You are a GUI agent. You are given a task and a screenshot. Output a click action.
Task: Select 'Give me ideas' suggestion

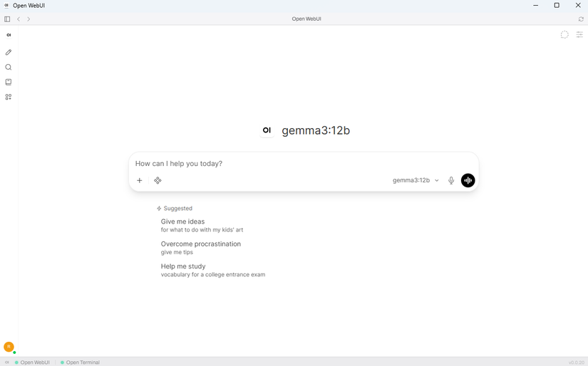[x=202, y=225]
